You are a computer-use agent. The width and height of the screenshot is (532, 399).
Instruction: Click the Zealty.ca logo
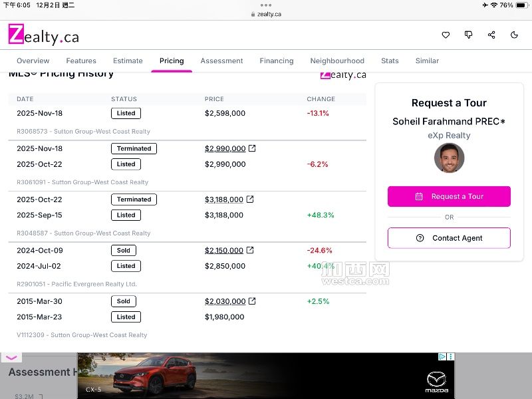point(43,35)
